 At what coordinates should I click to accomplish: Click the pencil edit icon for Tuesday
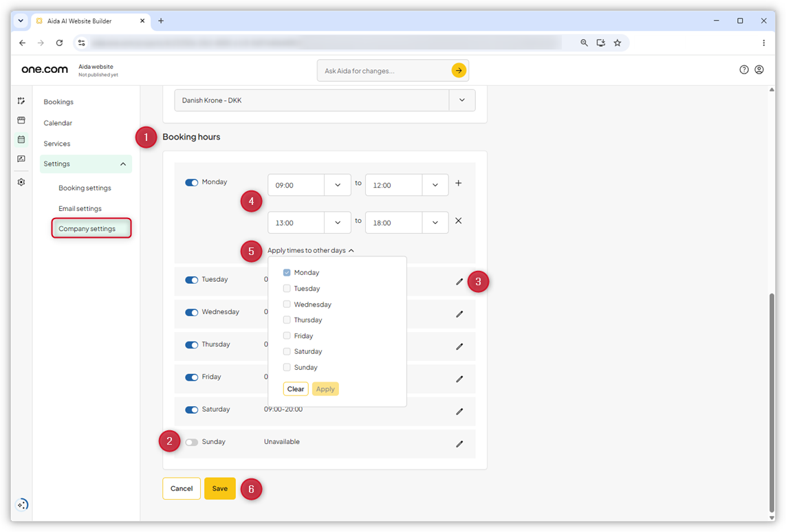click(x=459, y=282)
